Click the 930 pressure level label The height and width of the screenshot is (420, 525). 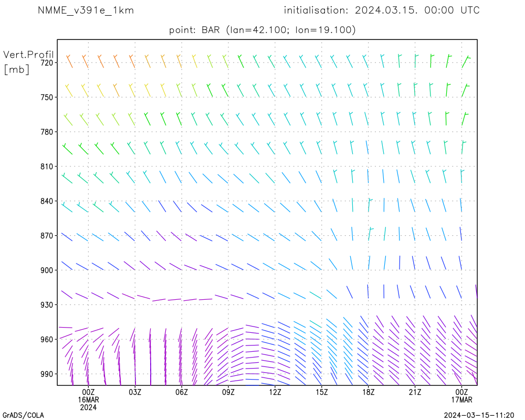(x=47, y=305)
